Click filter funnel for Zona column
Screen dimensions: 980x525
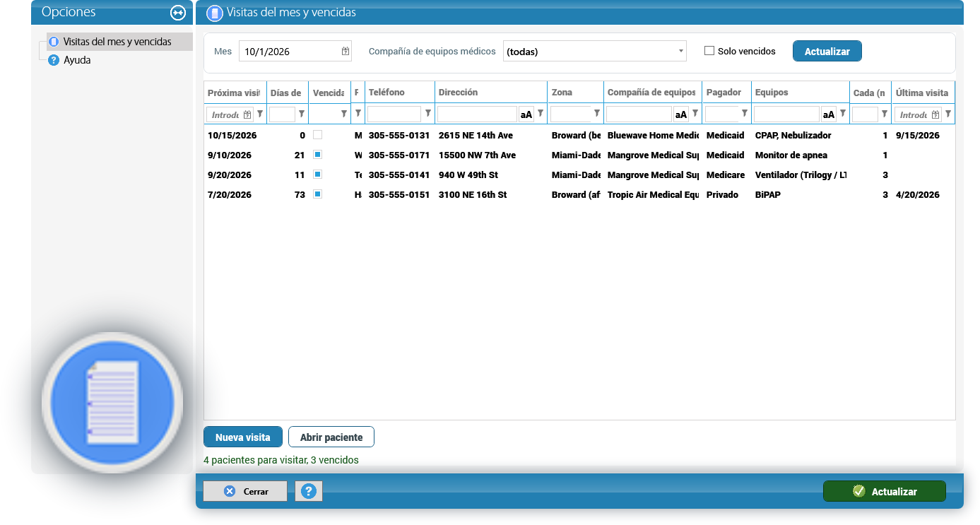597,114
